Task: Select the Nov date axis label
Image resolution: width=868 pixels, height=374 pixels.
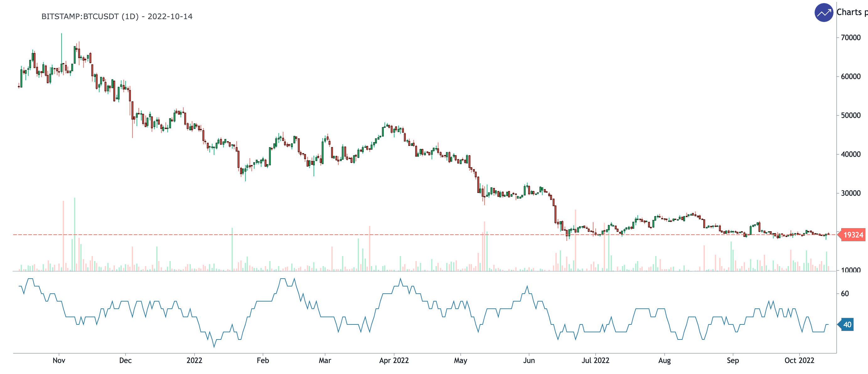Action: coord(59,360)
